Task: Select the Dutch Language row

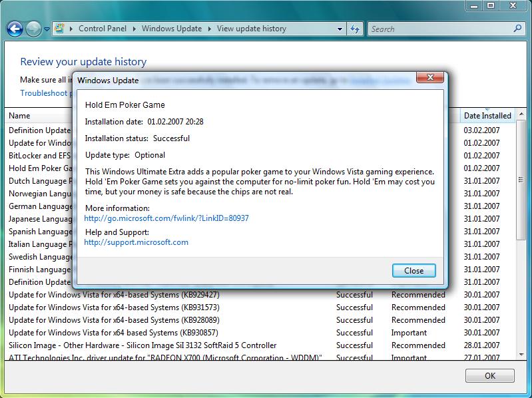Action: (40, 181)
